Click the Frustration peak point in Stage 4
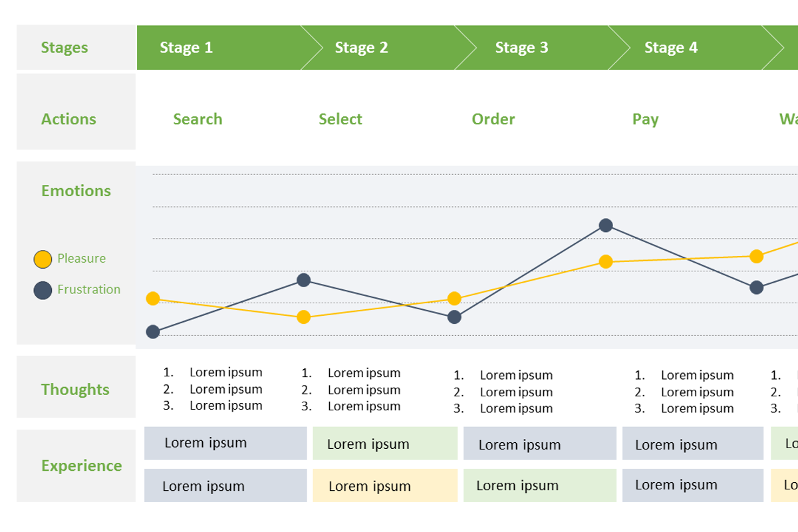The height and width of the screenshot is (532, 798). tap(604, 225)
